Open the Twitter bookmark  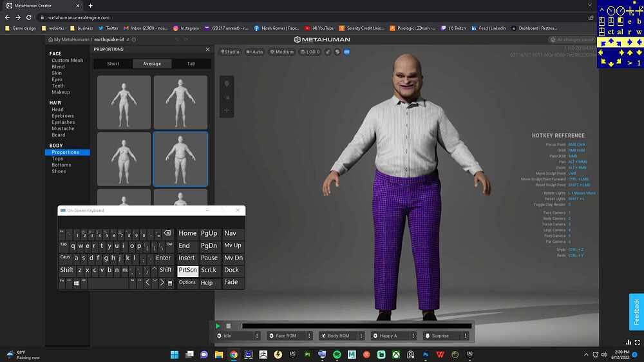pos(108,28)
